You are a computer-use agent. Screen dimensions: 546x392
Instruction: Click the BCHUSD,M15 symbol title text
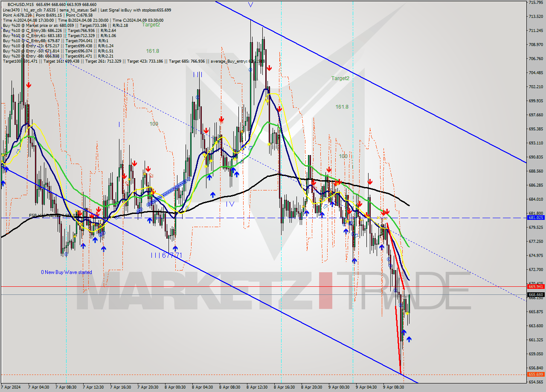20,4
